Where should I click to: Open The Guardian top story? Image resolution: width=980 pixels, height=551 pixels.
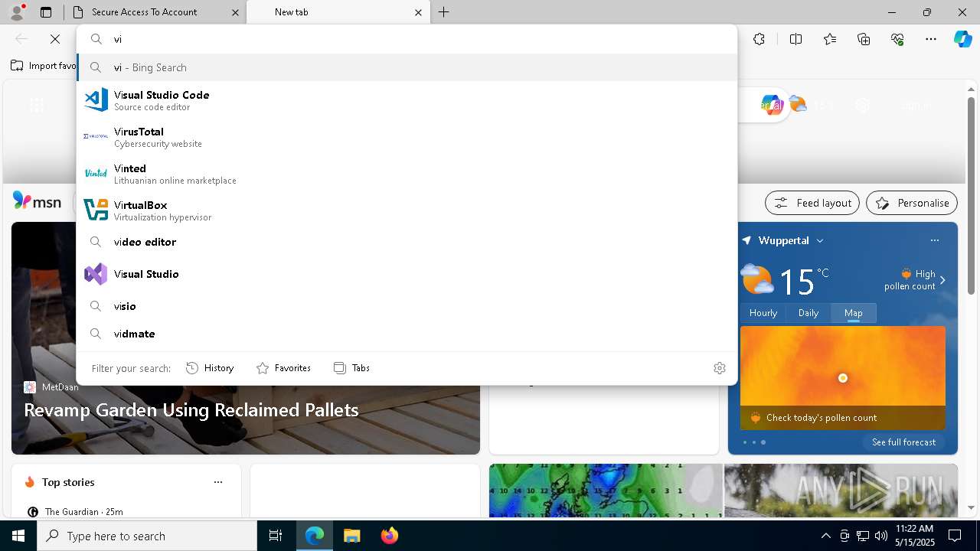(x=75, y=512)
